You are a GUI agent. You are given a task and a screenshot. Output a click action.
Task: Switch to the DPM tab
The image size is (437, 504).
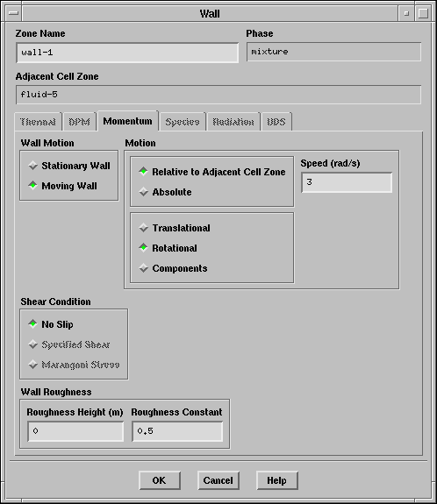[79, 122]
